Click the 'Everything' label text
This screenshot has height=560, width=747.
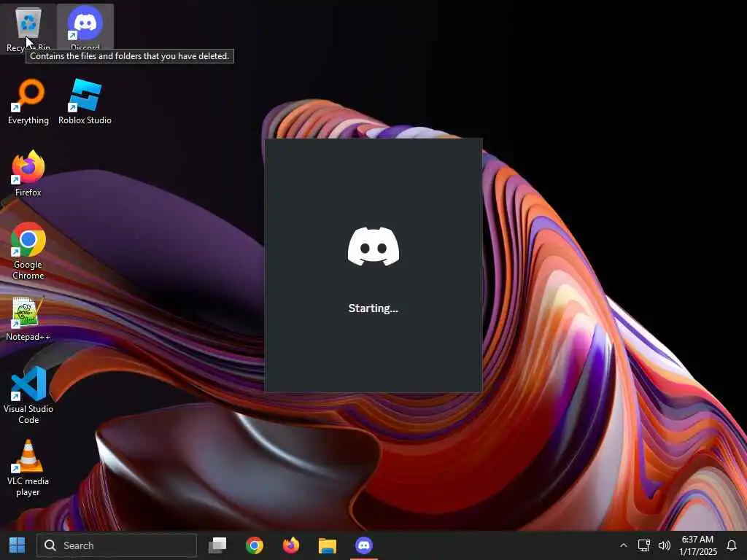click(x=28, y=120)
